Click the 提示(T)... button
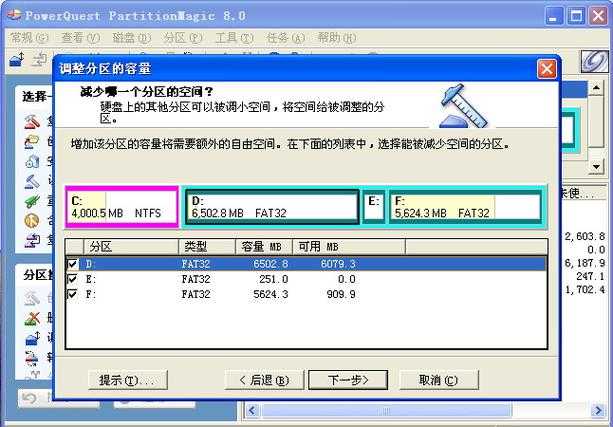 click(x=128, y=380)
